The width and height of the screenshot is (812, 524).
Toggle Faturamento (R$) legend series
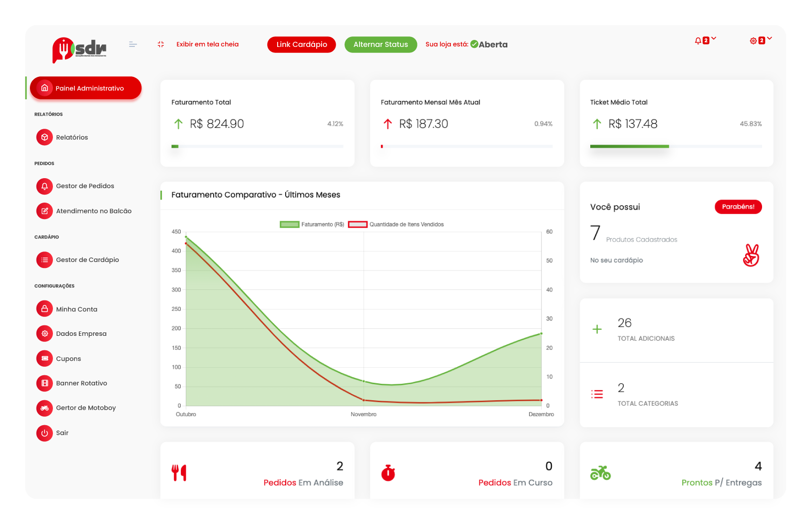point(312,225)
